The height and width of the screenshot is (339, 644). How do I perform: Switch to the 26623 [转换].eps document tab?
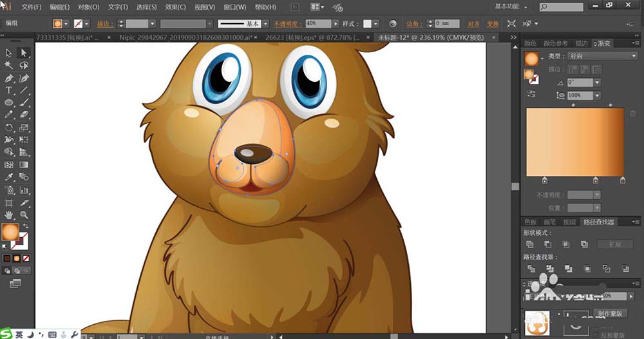[x=312, y=37]
